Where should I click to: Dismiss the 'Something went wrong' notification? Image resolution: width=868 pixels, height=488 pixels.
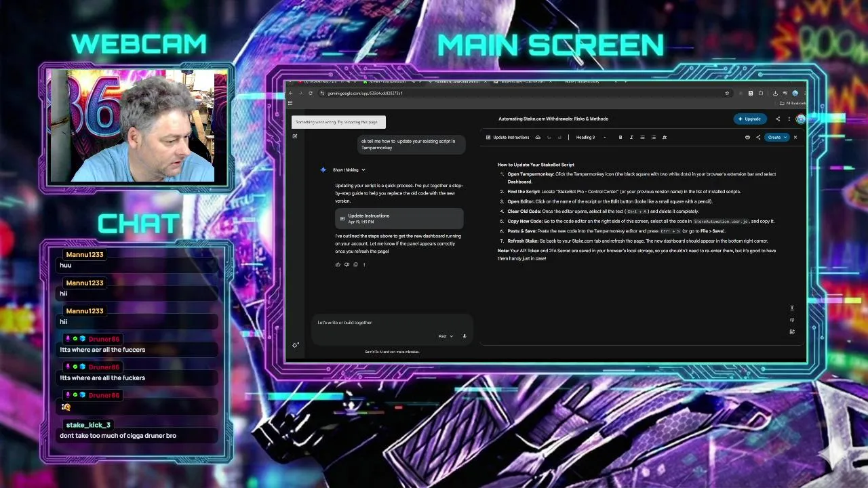click(x=338, y=122)
